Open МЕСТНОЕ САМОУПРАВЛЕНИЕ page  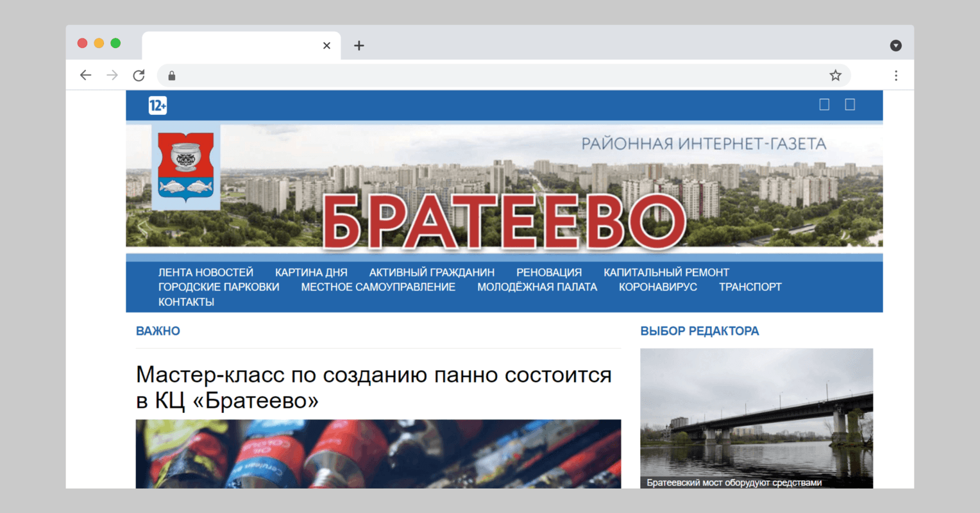tap(378, 287)
